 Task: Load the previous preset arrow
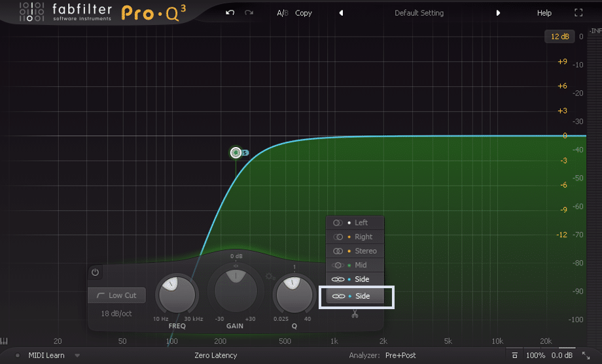341,13
